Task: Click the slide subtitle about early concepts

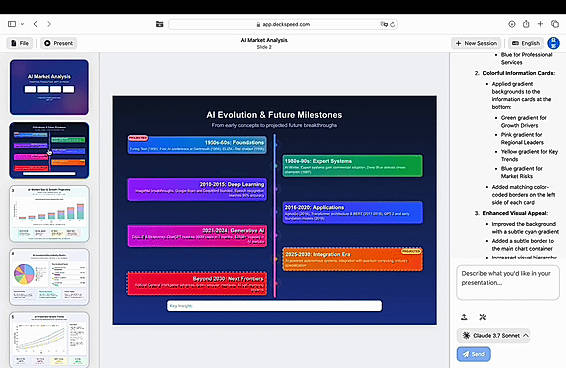Action: click(x=274, y=125)
